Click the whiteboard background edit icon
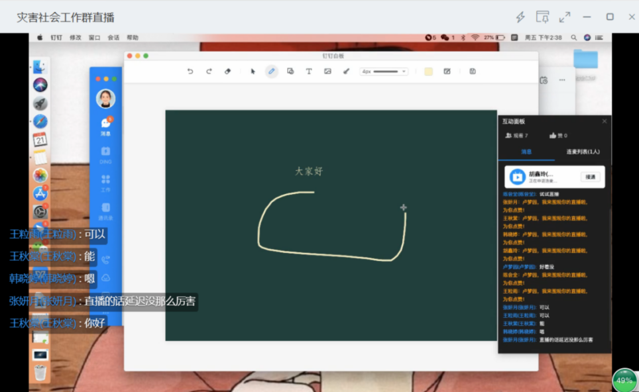639x392 pixels. click(x=447, y=71)
